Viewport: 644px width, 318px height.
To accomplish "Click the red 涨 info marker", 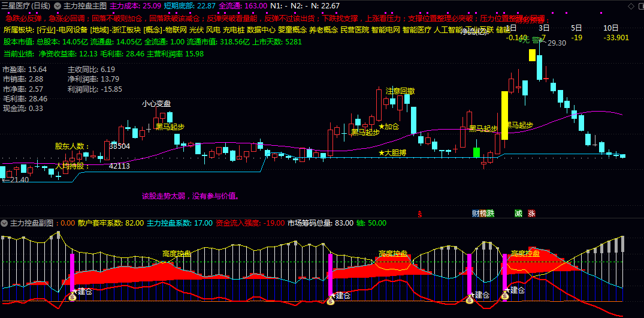I will click(x=531, y=214).
